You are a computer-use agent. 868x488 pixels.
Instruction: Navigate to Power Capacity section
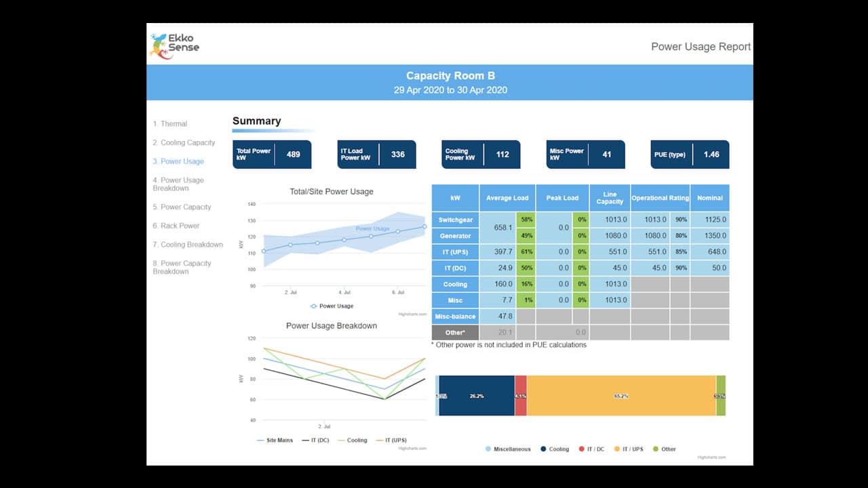pyautogui.click(x=182, y=207)
